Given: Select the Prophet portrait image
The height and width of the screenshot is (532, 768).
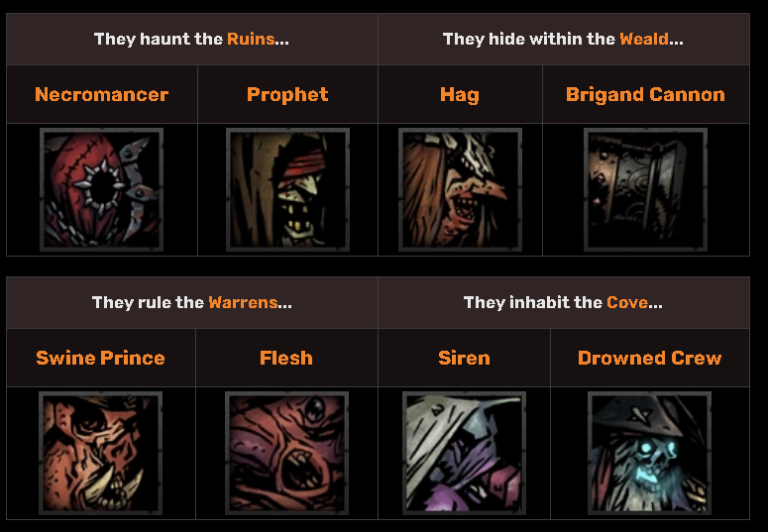Looking at the screenshot, I should 287,189.
